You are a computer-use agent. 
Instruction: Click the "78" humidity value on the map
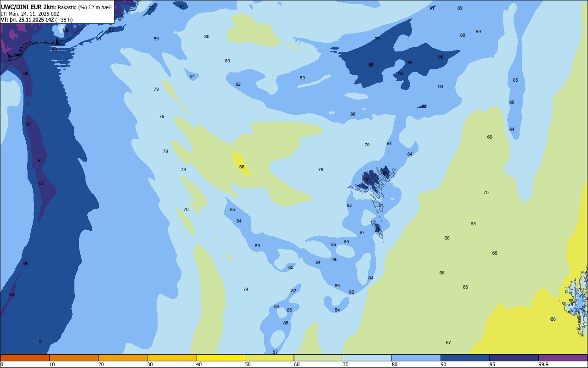pos(183,170)
